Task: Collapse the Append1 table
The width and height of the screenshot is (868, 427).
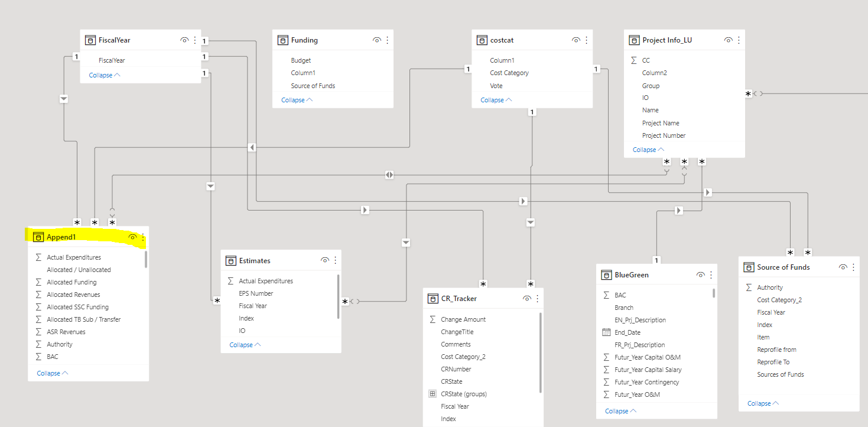Action: tap(53, 373)
